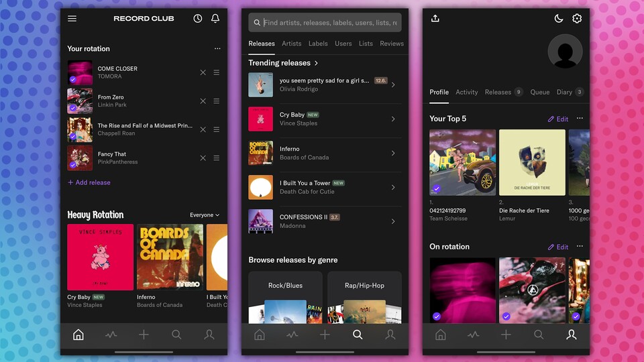This screenshot has width=644, height=362.
Task: Open the Everyone filter dropdown
Action: point(205,215)
